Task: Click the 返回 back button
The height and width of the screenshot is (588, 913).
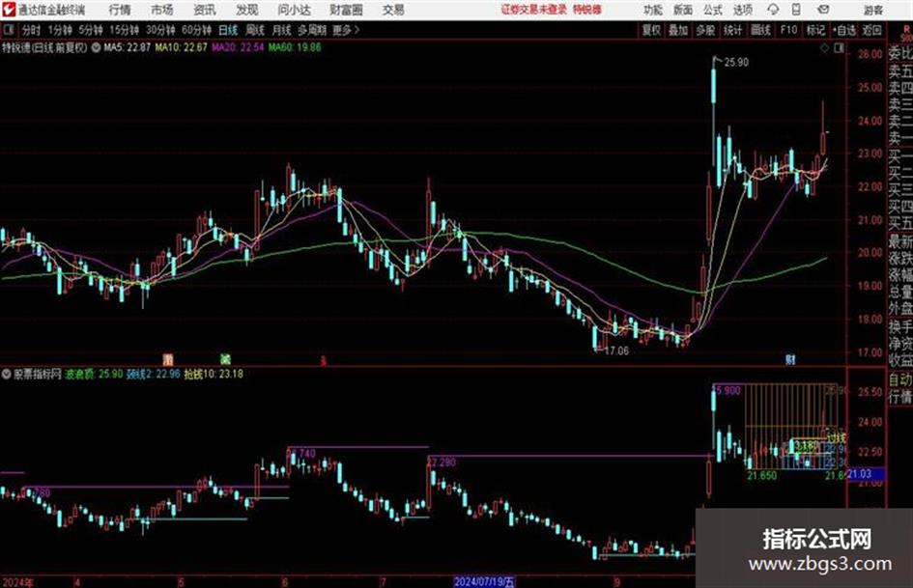Action: point(871,30)
